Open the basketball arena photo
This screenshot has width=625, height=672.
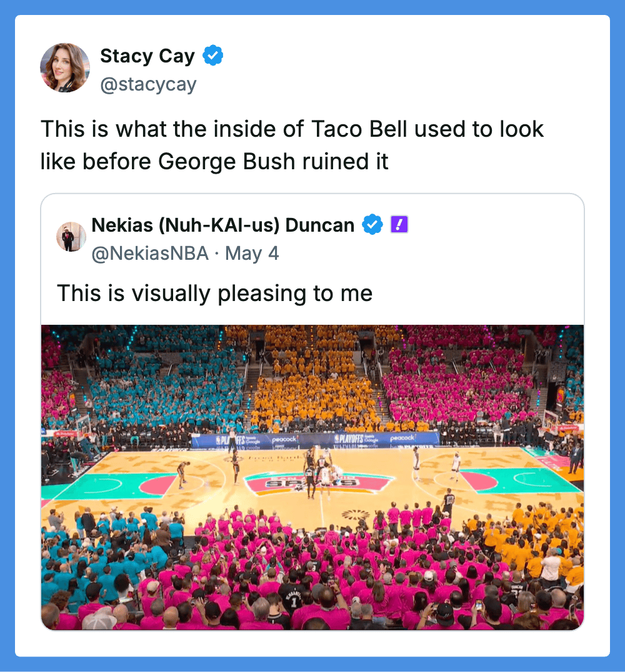(312, 477)
